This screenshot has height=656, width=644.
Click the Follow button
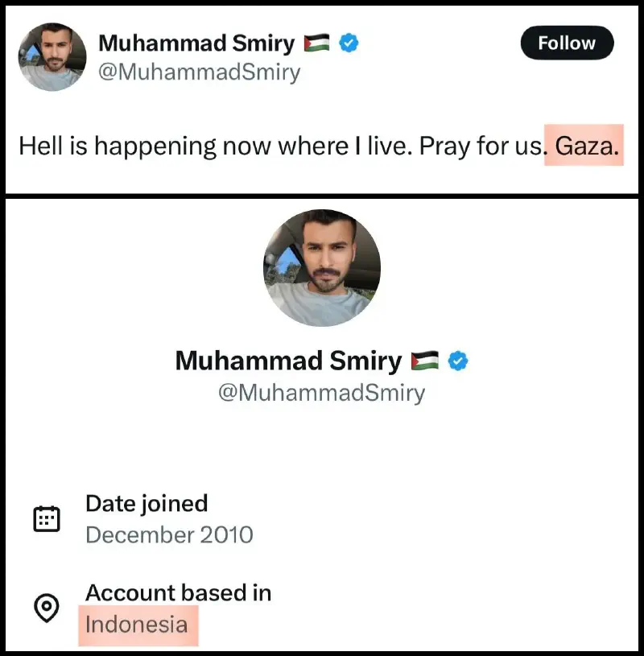click(x=567, y=43)
